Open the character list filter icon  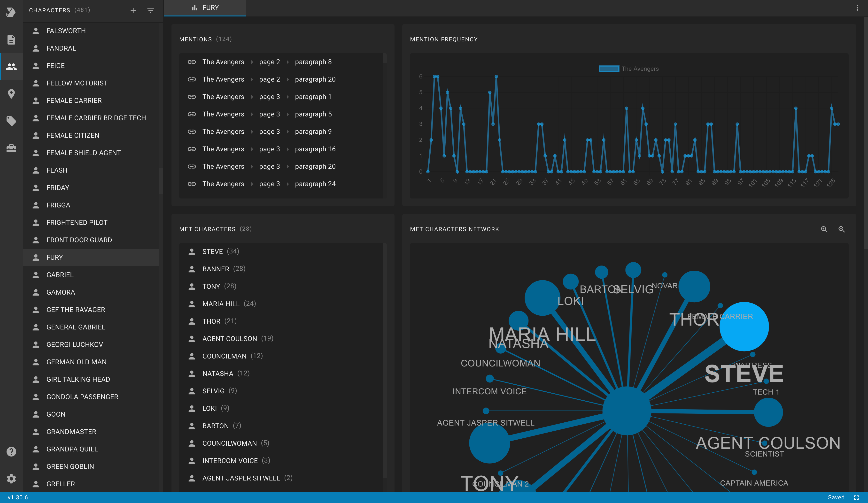coord(151,11)
